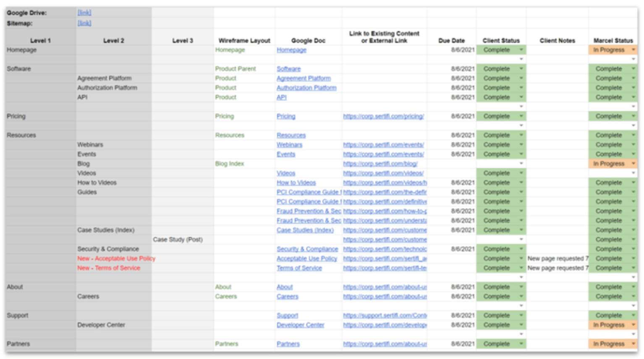644x359 pixels.
Task: Open the corp.sertifi.com/pricing URL link
Action: tap(383, 116)
